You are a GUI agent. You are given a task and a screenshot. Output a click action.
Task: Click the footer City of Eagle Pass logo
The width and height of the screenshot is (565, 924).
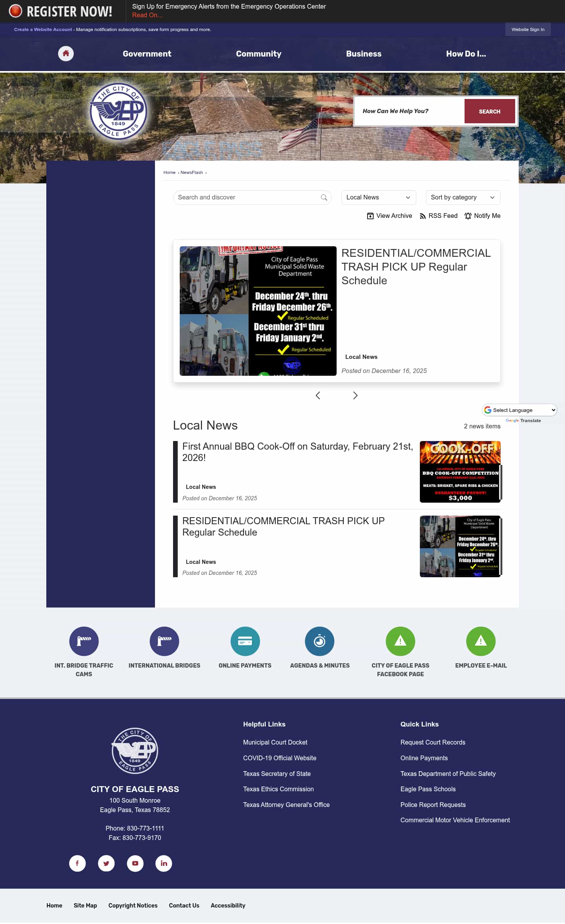pos(135,750)
